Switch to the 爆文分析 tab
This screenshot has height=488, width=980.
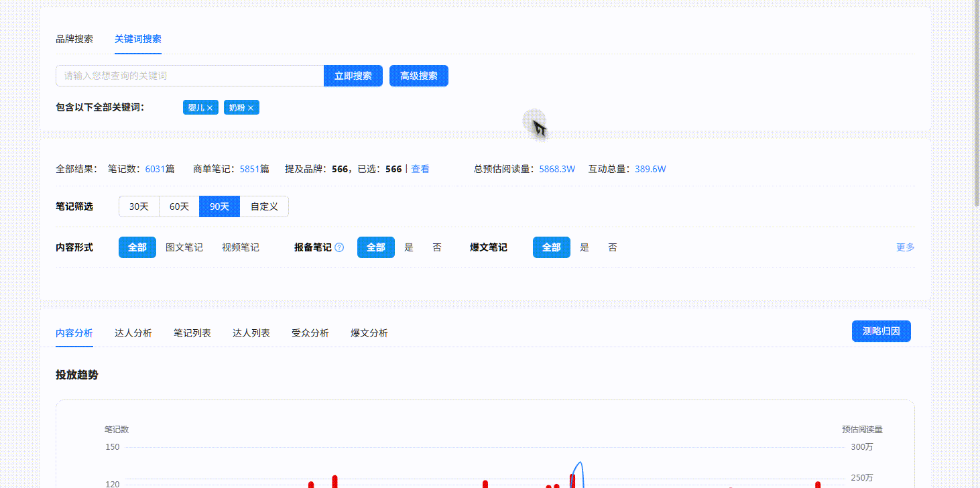coord(369,333)
